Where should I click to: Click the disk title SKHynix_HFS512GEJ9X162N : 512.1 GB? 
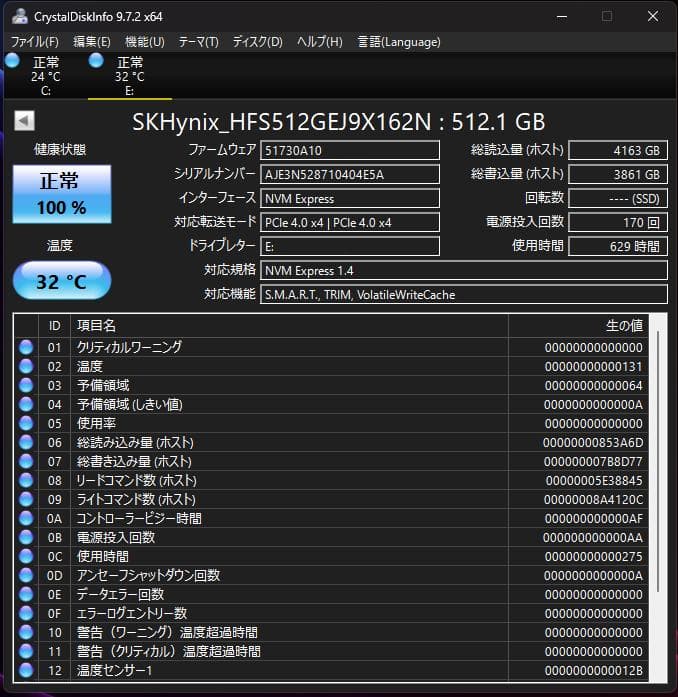click(338, 122)
